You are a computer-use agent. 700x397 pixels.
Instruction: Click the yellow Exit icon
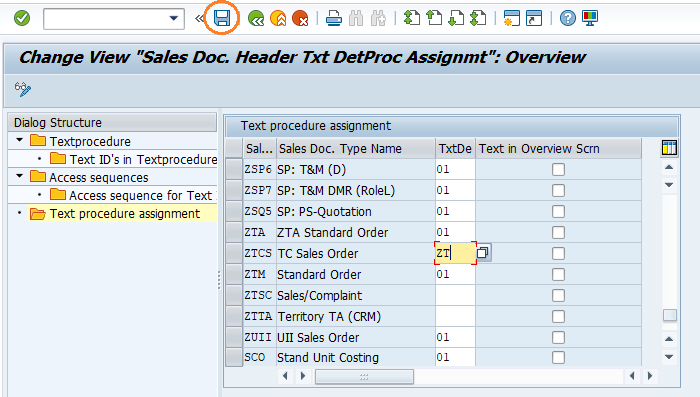[x=278, y=19]
